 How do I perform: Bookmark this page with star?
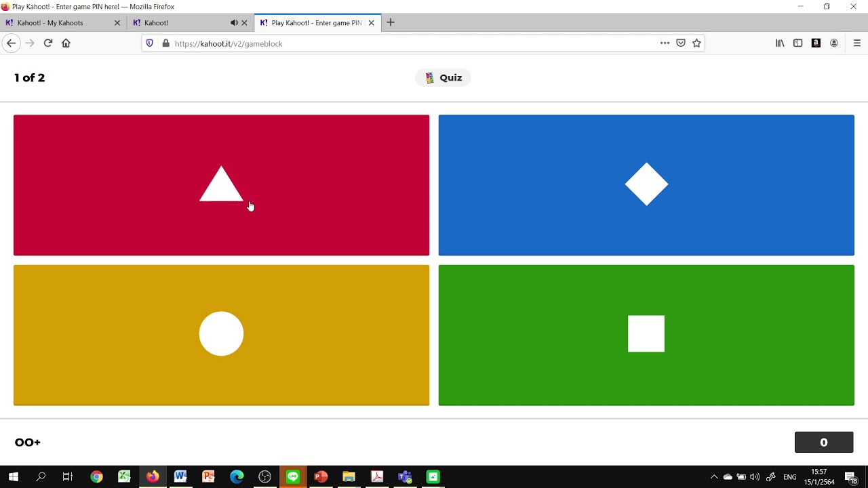pos(696,43)
